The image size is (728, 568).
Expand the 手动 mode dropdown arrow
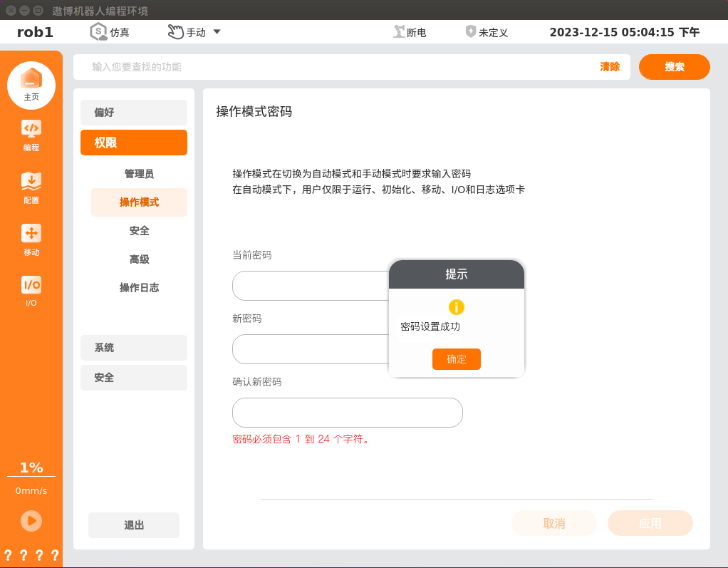(217, 32)
